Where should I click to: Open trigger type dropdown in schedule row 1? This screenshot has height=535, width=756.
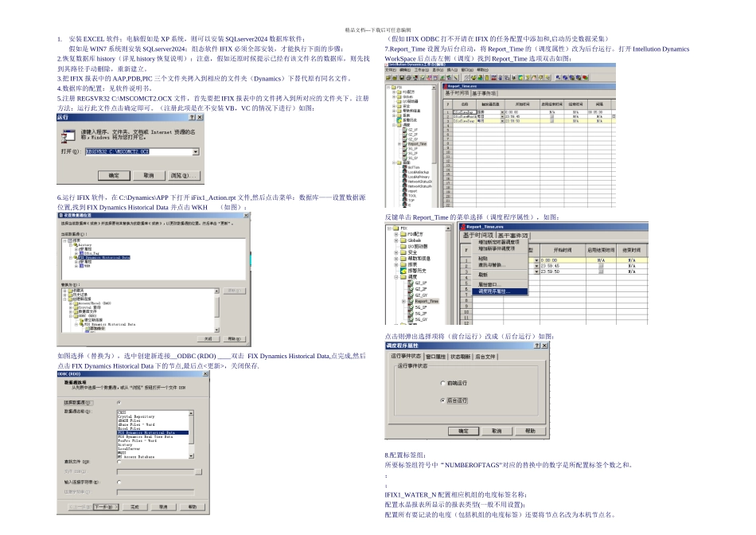502,112
